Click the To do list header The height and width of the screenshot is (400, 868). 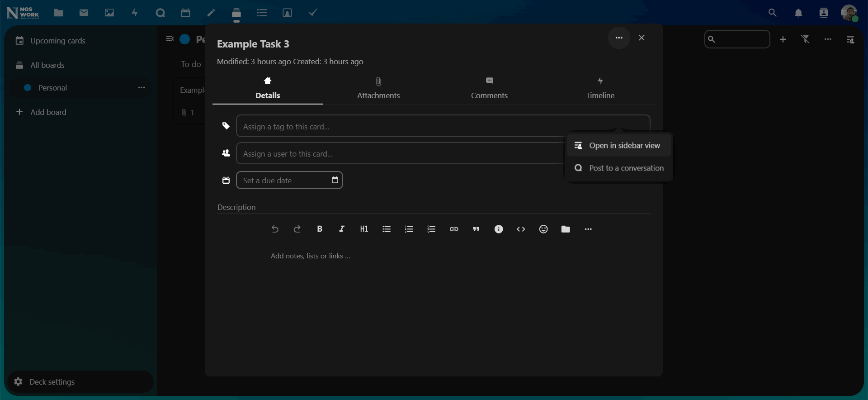point(191,64)
